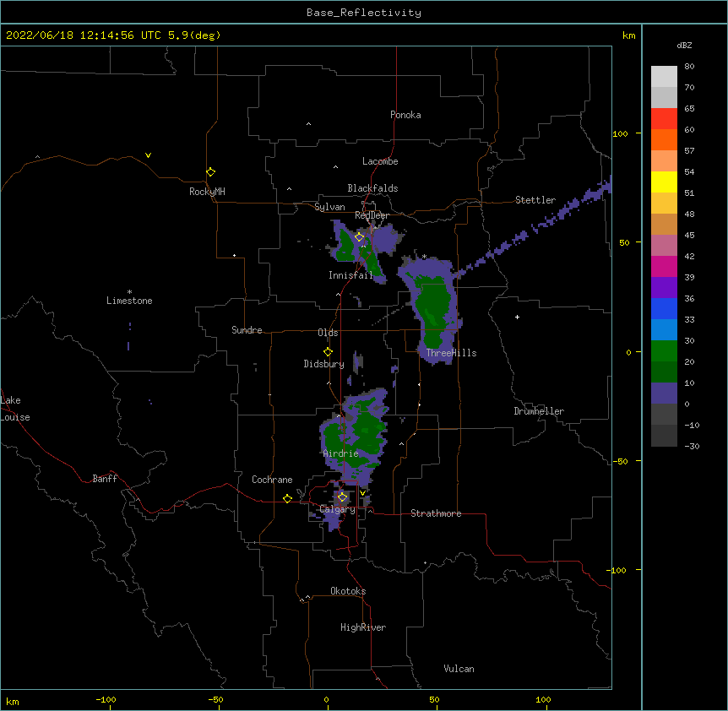
Task: Select the yellow V marker east of Calgary diamond
Action: 362,492
